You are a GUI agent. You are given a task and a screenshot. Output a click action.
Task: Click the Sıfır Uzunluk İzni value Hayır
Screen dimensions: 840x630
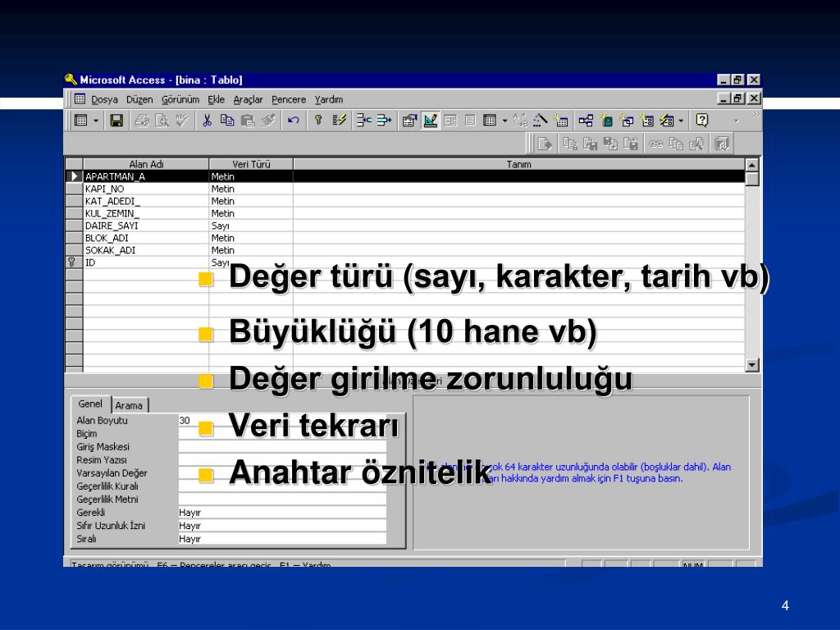282,526
